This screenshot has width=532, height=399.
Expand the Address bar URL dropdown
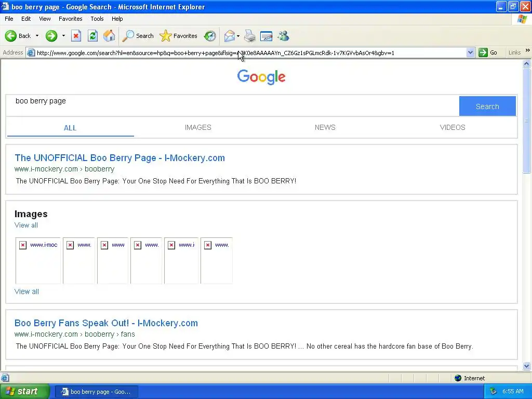pyautogui.click(x=470, y=52)
